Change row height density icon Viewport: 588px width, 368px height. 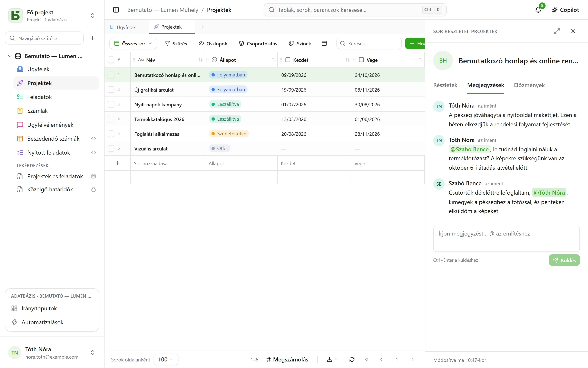(x=324, y=43)
